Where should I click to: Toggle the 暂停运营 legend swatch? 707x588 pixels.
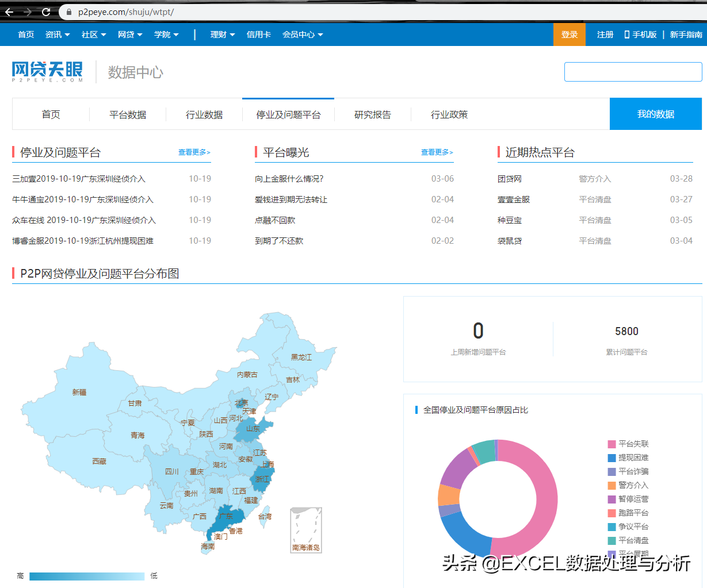[612, 499]
